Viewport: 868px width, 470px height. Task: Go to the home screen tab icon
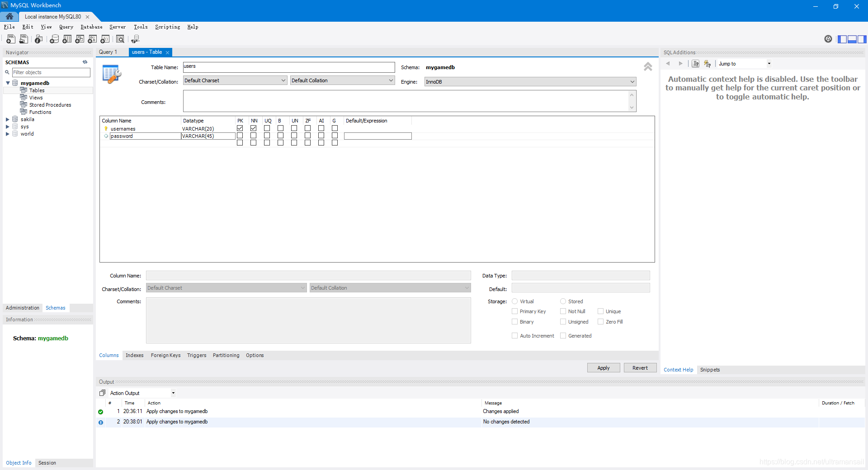(9, 16)
